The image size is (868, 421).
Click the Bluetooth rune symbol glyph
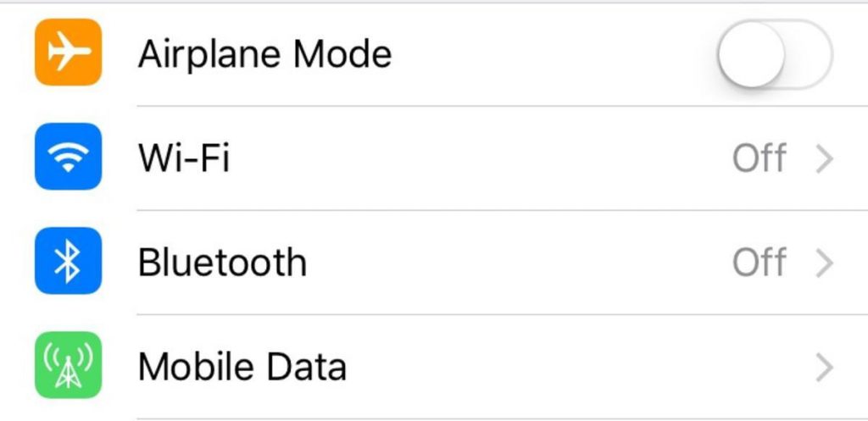(x=68, y=261)
